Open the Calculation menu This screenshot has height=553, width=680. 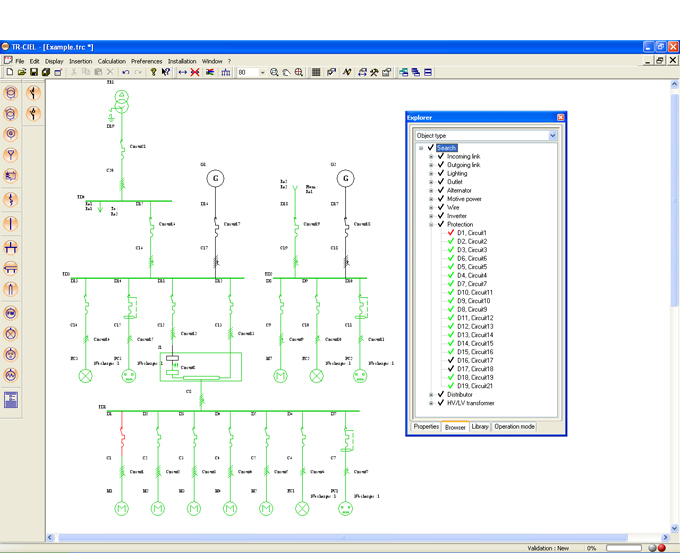[111, 61]
